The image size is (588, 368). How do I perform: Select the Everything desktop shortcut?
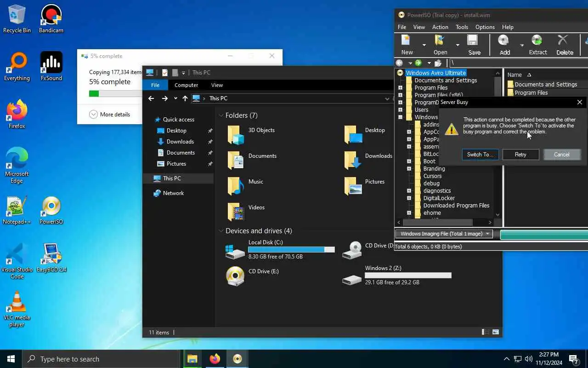17,67
